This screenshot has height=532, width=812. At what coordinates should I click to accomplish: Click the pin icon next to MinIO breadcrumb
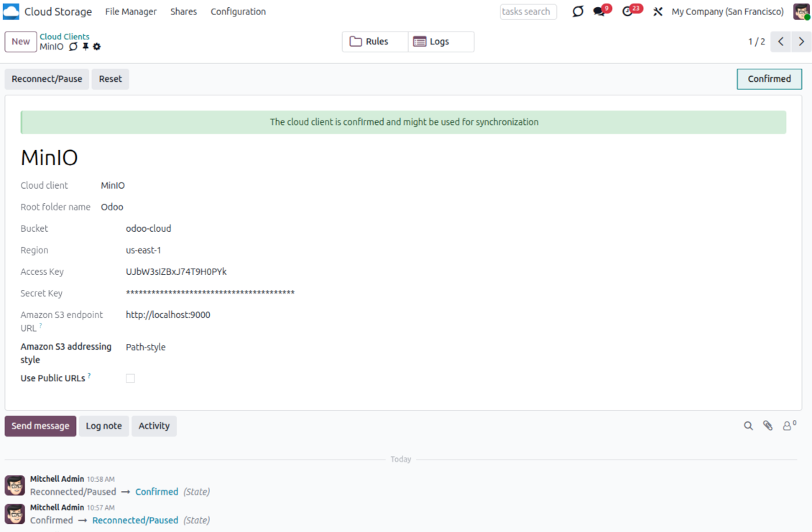(x=86, y=47)
